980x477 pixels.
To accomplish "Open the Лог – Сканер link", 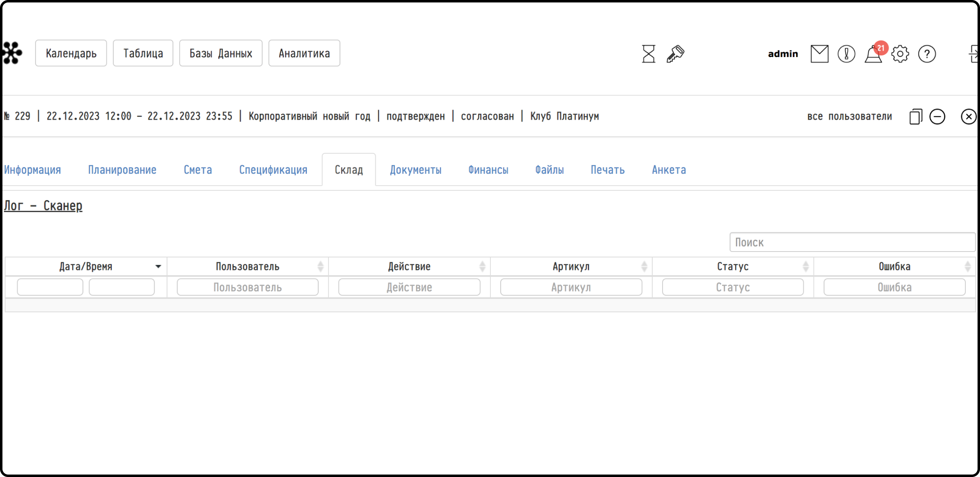I will (x=43, y=206).
